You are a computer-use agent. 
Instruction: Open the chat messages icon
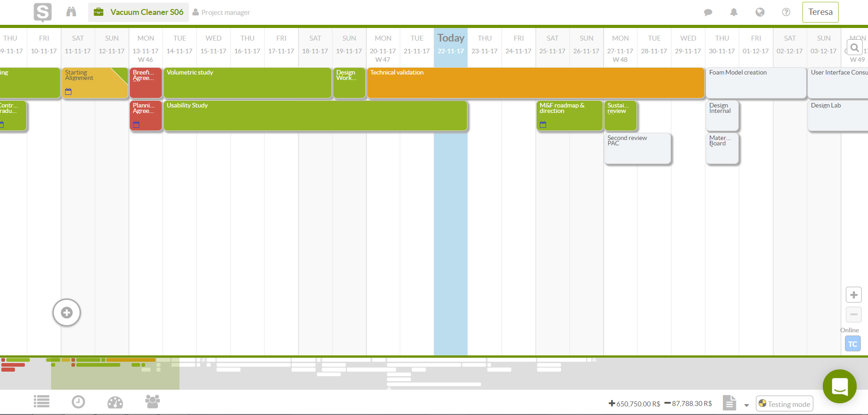(x=708, y=12)
